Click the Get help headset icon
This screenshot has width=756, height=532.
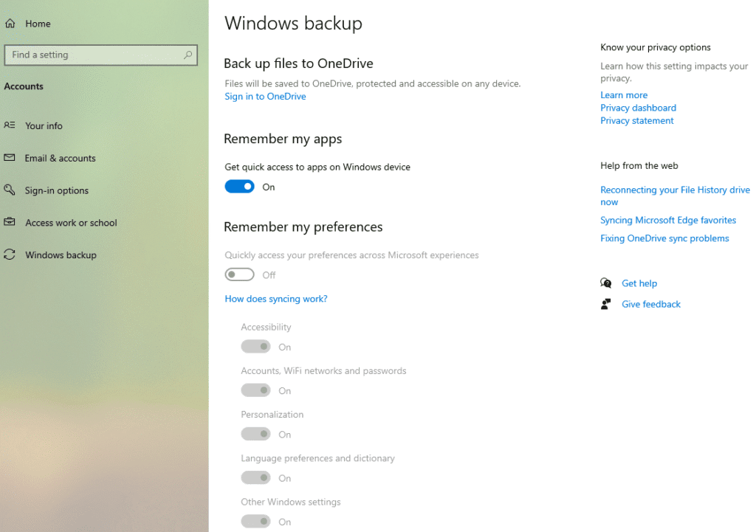(605, 283)
